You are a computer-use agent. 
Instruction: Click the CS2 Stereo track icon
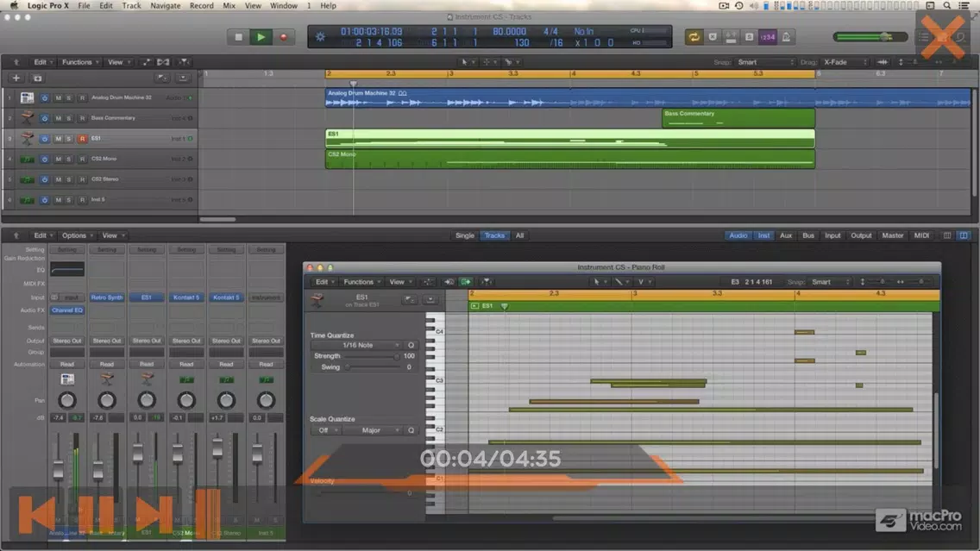point(27,180)
